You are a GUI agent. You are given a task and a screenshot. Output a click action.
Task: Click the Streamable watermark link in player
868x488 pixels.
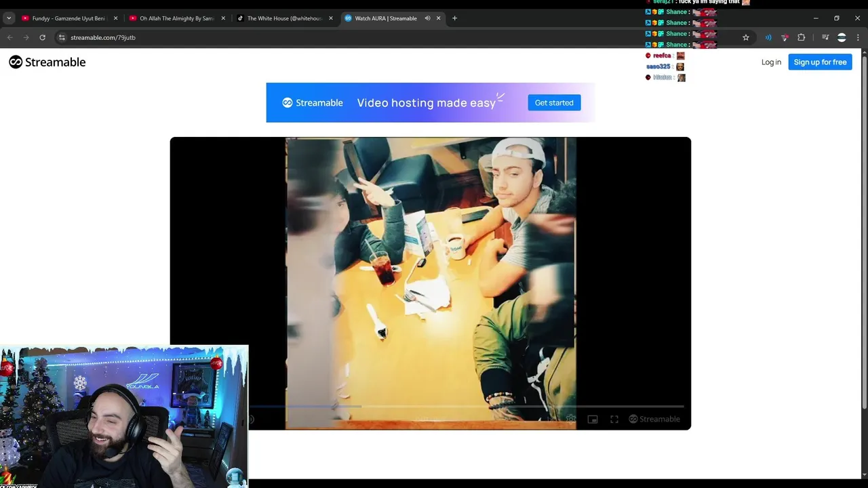click(x=654, y=419)
